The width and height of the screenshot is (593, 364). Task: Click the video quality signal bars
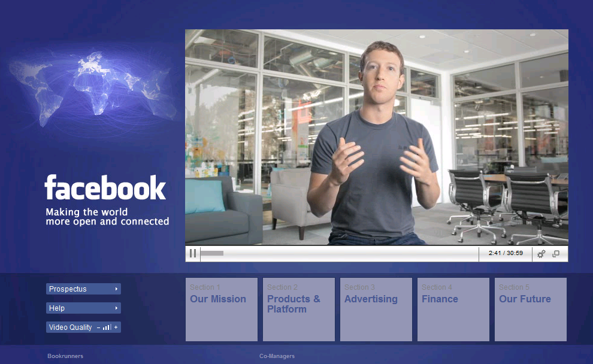coord(107,327)
